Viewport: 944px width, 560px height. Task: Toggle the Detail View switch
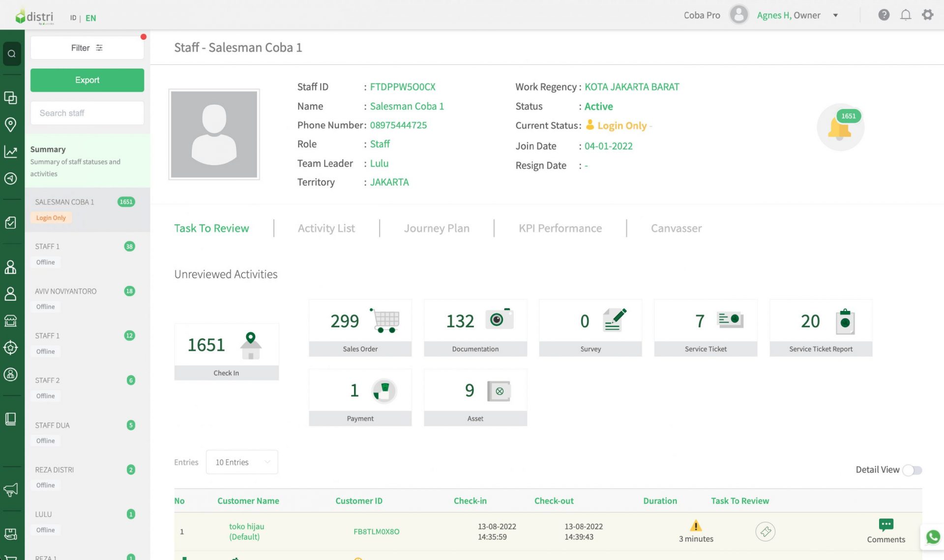pos(912,470)
